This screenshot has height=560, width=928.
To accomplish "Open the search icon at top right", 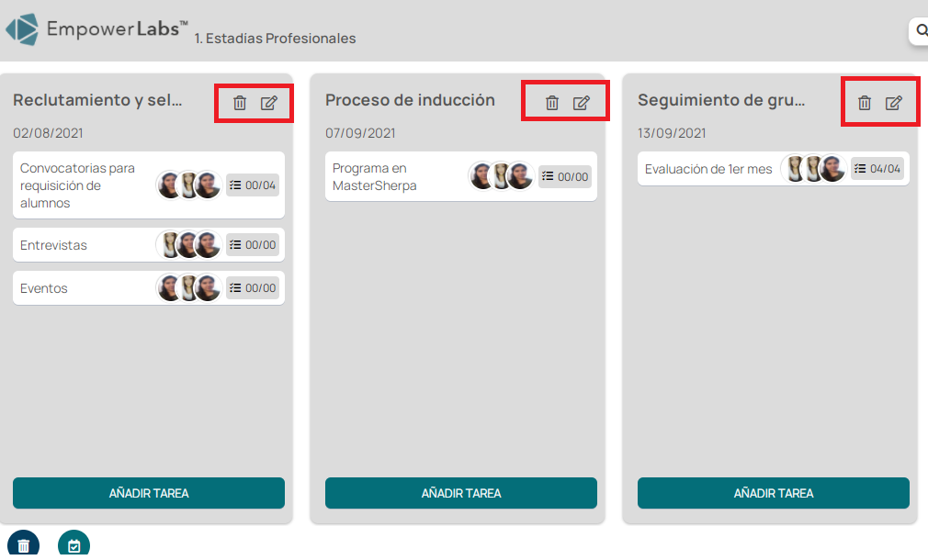I will tap(921, 30).
